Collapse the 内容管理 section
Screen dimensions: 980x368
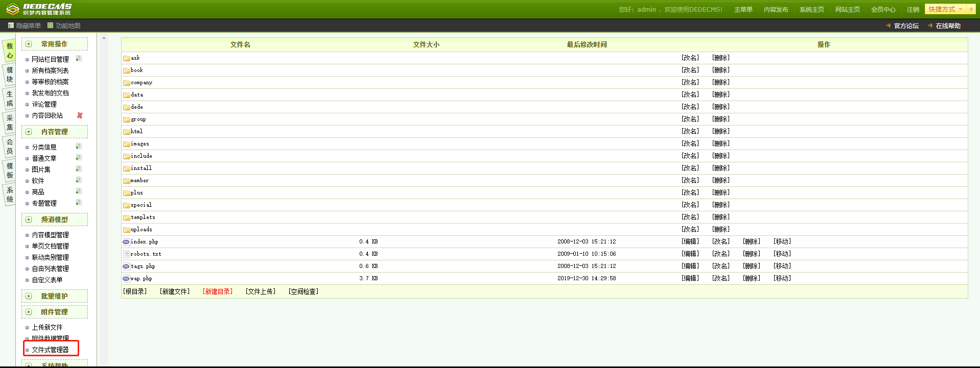point(29,132)
